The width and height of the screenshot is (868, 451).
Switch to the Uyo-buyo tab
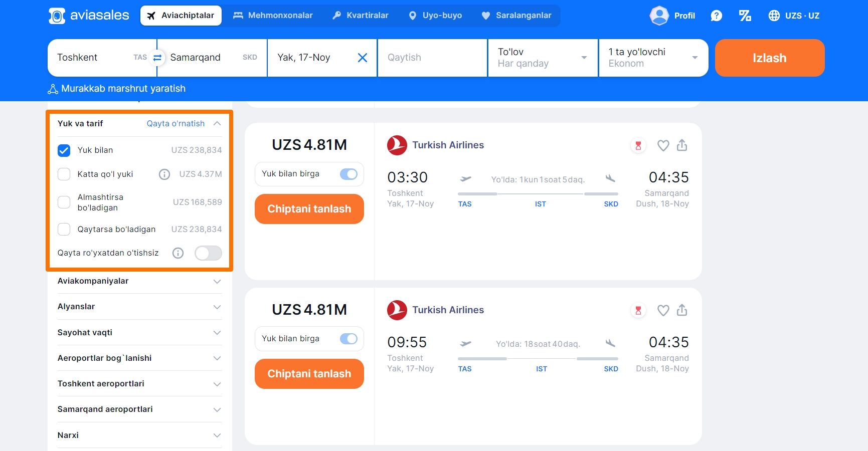point(435,16)
